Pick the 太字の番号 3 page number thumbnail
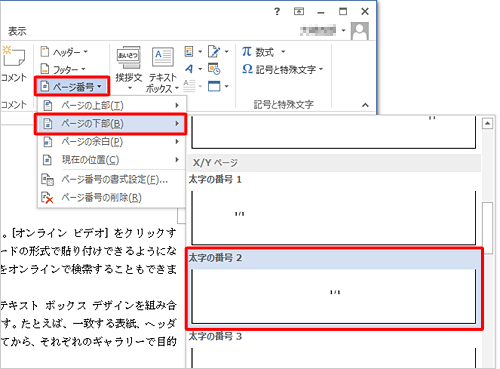The image size is (500, 369). tap(334, 358)
